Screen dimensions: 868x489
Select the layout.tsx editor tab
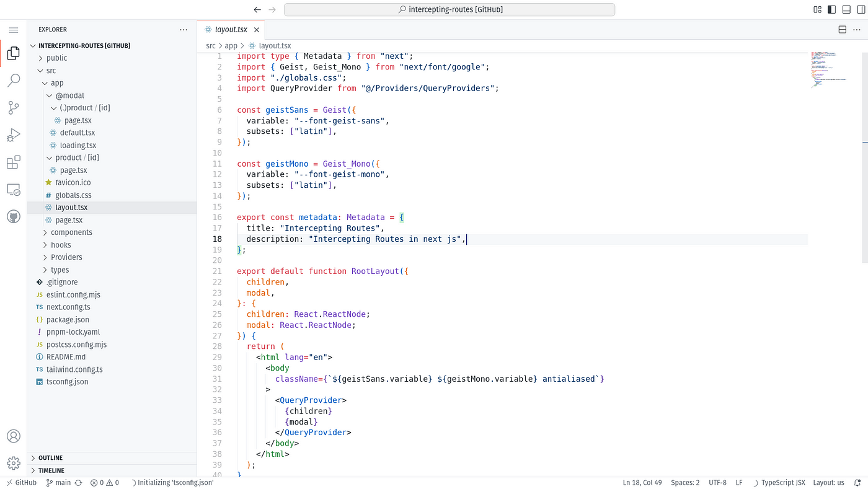(x=231, y=30)
